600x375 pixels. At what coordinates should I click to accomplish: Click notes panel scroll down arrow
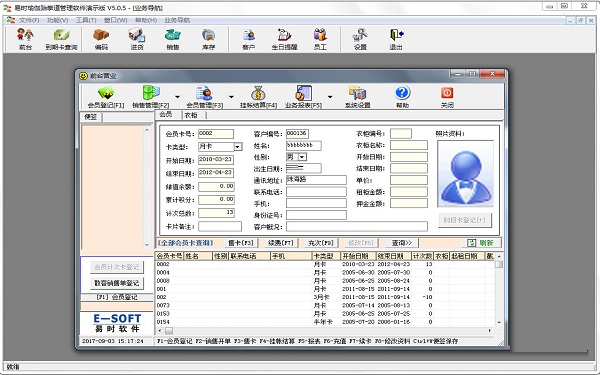[147, 245]
